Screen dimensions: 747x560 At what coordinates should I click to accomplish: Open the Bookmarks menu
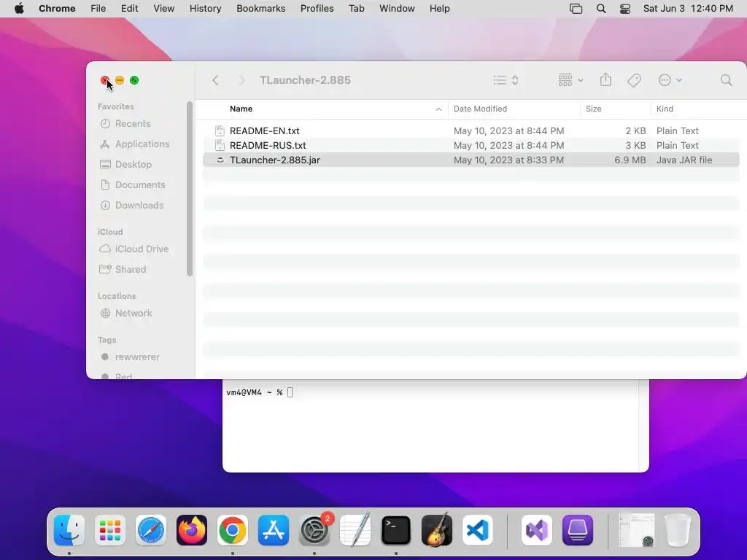coord(261,9)
